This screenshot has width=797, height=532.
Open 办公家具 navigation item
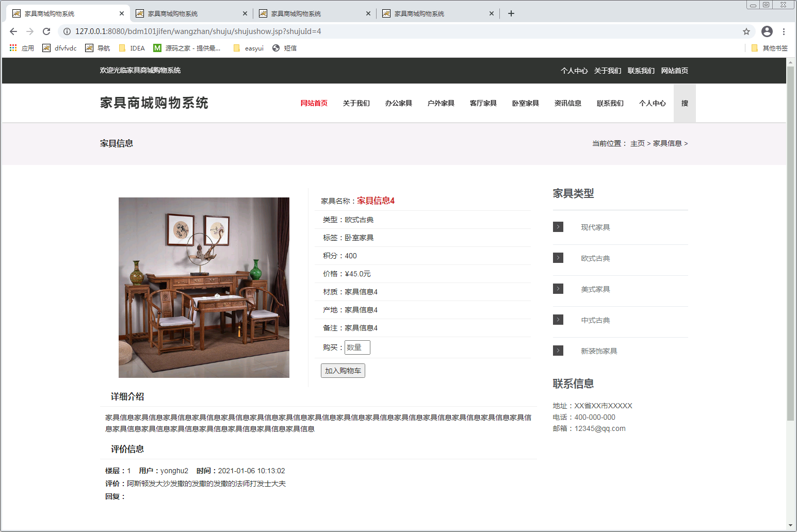(x=399, y=103)
